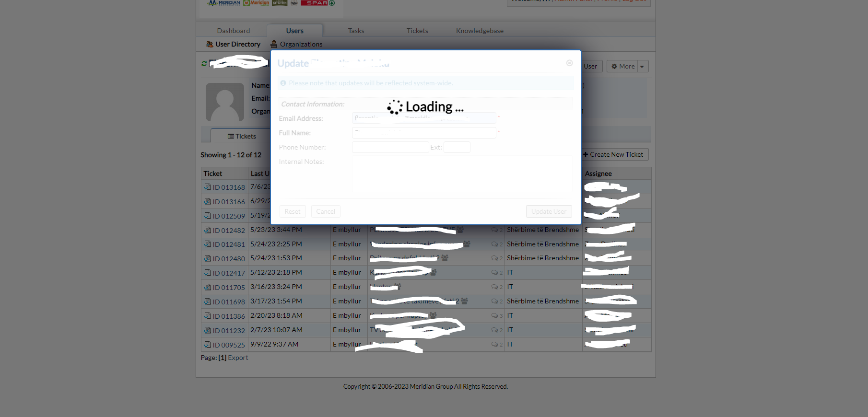Click the Cancel button in dialog
The width and height of the screenshot is (868, 417).
(x=326, y=211)
